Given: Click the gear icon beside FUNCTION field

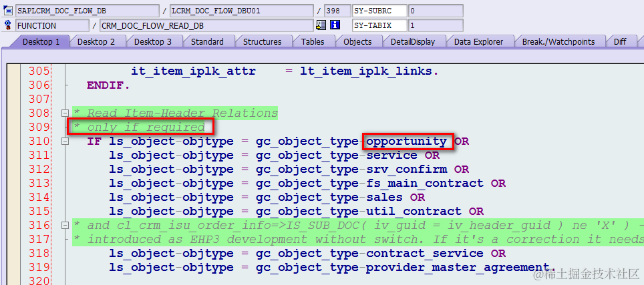Looking at the screenshot, I should click(x=7, y=25).
